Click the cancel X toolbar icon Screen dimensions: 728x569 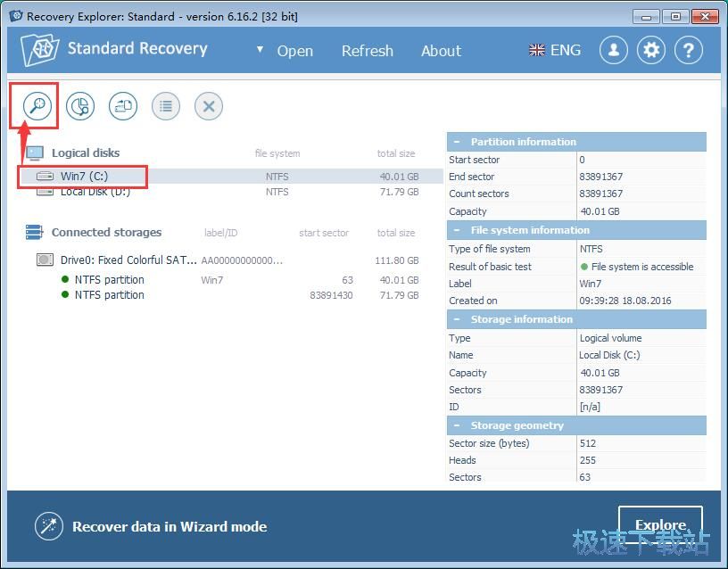pos(209,106)
